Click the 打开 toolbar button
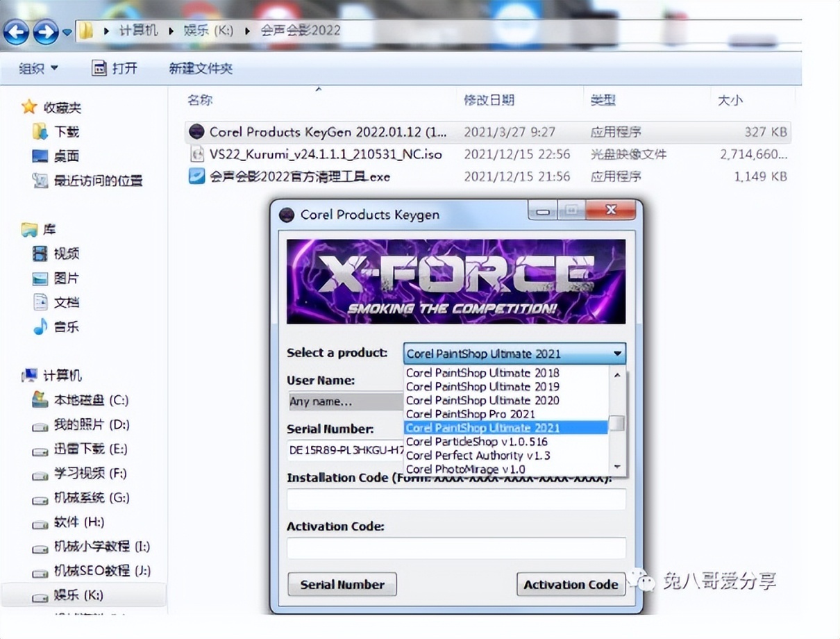 point(115,68)
